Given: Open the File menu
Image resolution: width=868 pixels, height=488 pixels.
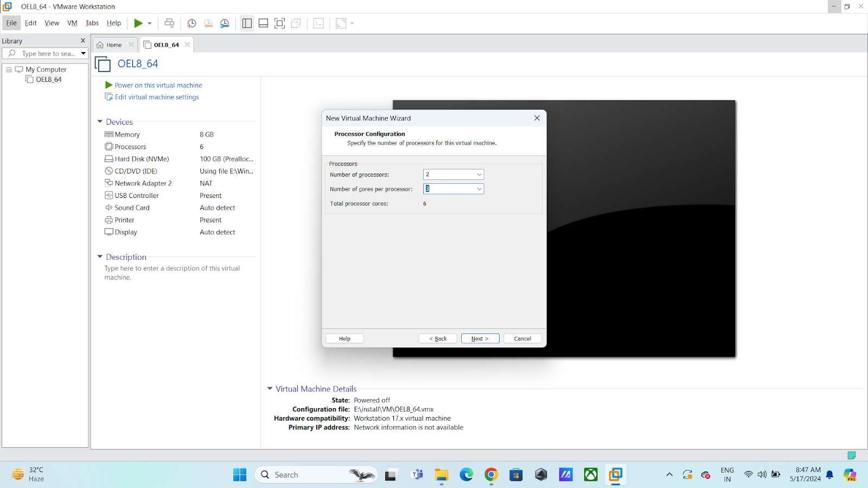Looking at the screenshot, I should [x=11, y=23].
